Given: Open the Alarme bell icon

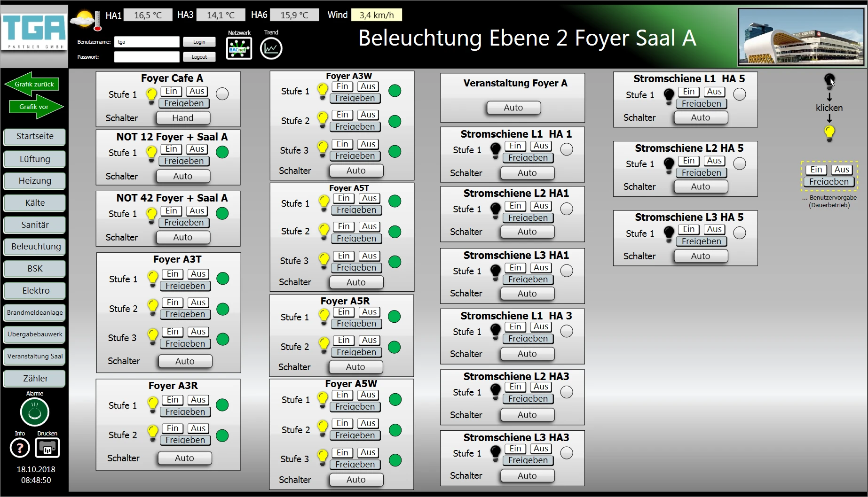Looking at the screenshot, I should [35, 412].
